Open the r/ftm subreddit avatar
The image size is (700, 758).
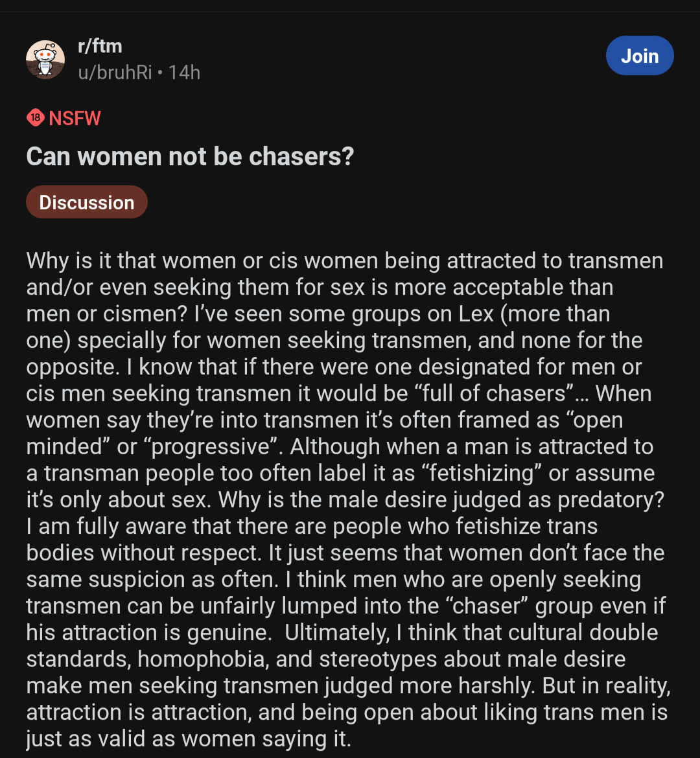pyautogui.click(x=45, y=60)
